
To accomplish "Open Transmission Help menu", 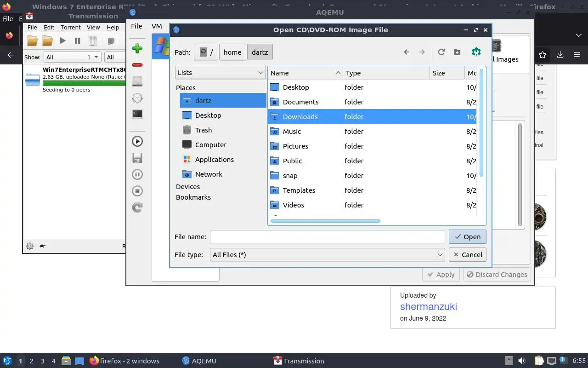I will point(113,28).
